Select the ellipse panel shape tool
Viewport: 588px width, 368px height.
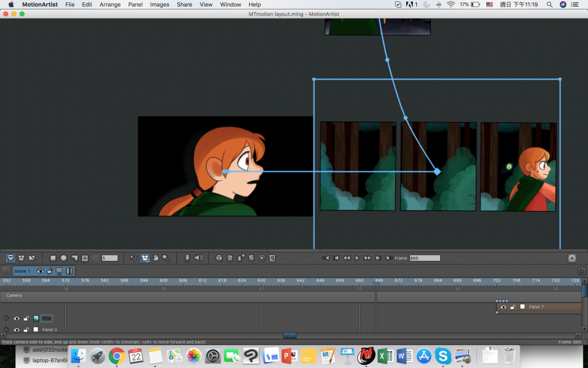coord(64,258)
